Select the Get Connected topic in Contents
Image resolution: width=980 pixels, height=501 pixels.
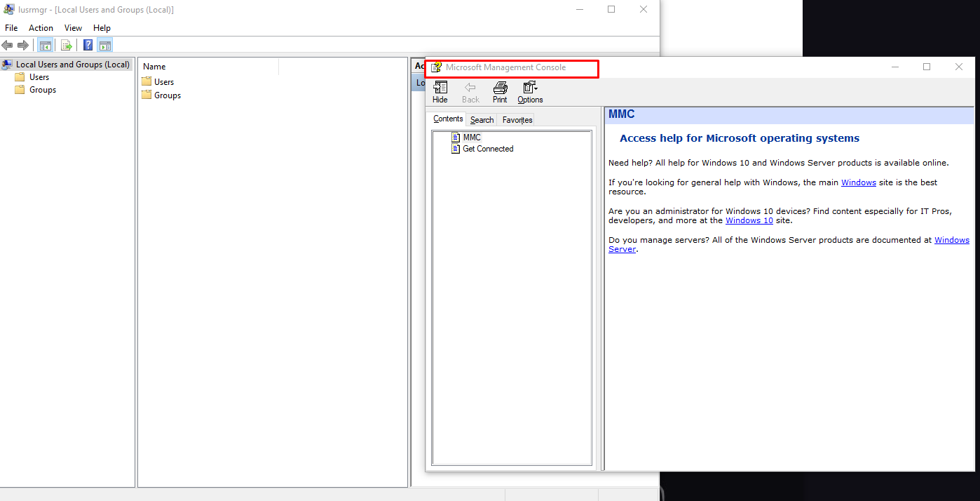(482, 149)
